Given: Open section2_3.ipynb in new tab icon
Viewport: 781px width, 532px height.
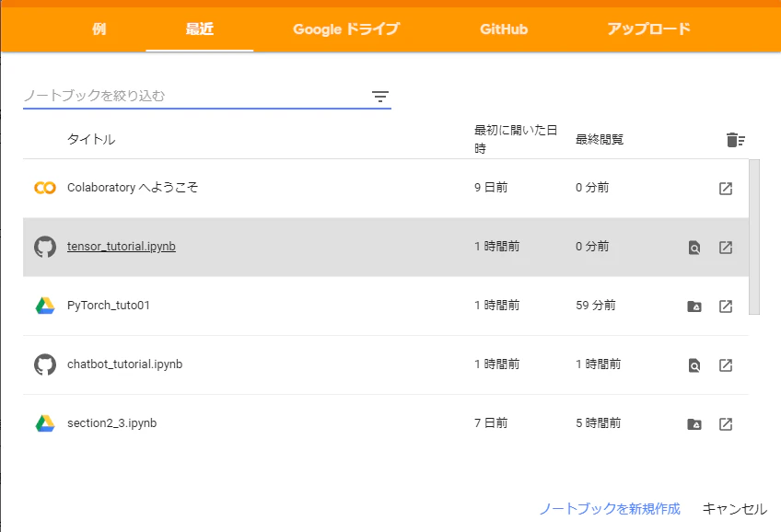Looking at the screenshot, I should pyautogui.click(x=726, y=424).
